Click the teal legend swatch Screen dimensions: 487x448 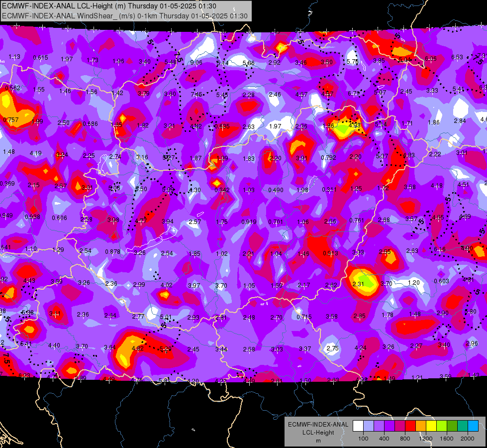[463, 426]
